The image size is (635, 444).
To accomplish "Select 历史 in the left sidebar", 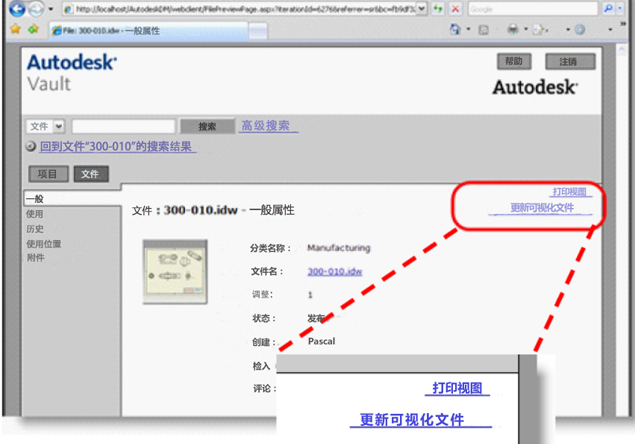I will pos(35,229).
